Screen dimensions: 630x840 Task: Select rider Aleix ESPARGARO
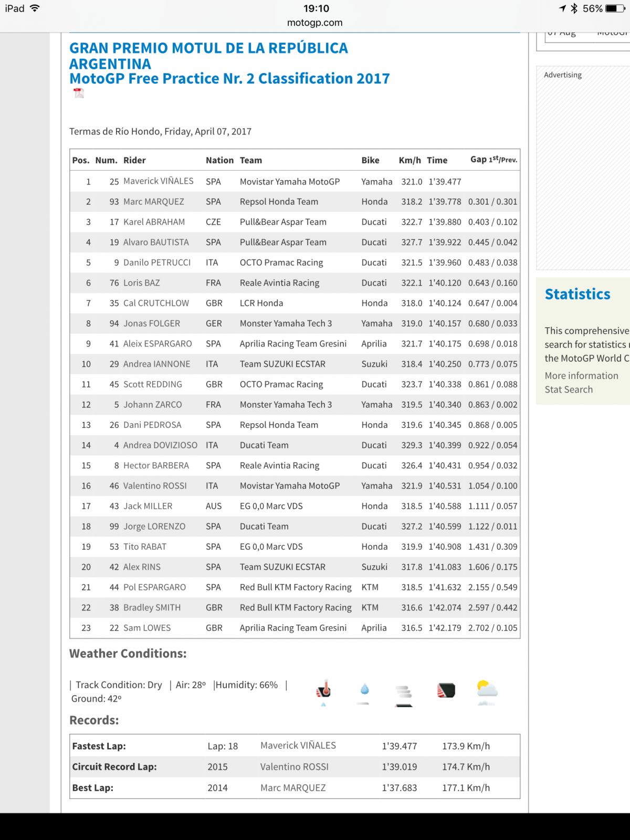[x=157, y=344]
